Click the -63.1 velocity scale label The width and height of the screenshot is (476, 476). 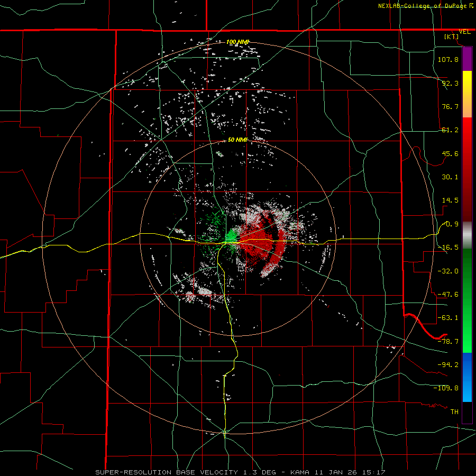[x=448, y=318]
